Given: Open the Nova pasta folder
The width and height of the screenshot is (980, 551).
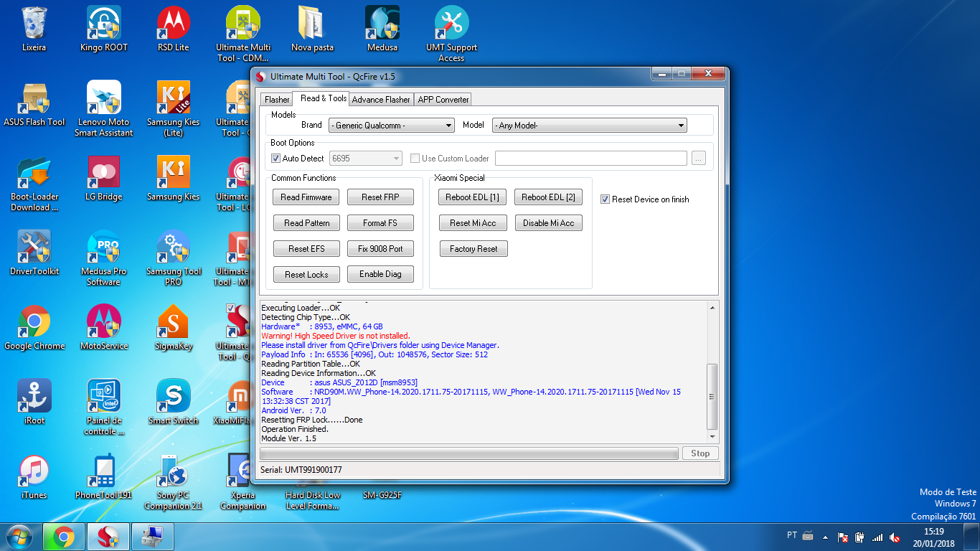Looking at the screenshot, I should pyautogui.click(x=313, y=29).
